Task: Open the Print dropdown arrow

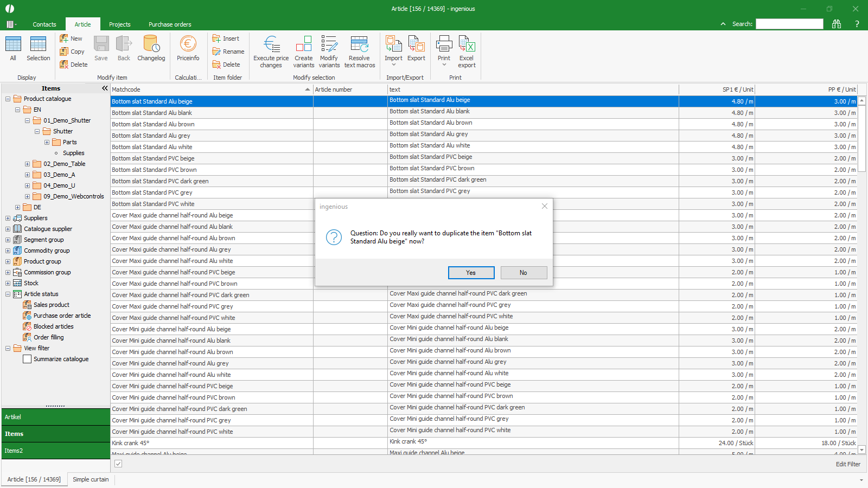Action: tap(444, 65)
